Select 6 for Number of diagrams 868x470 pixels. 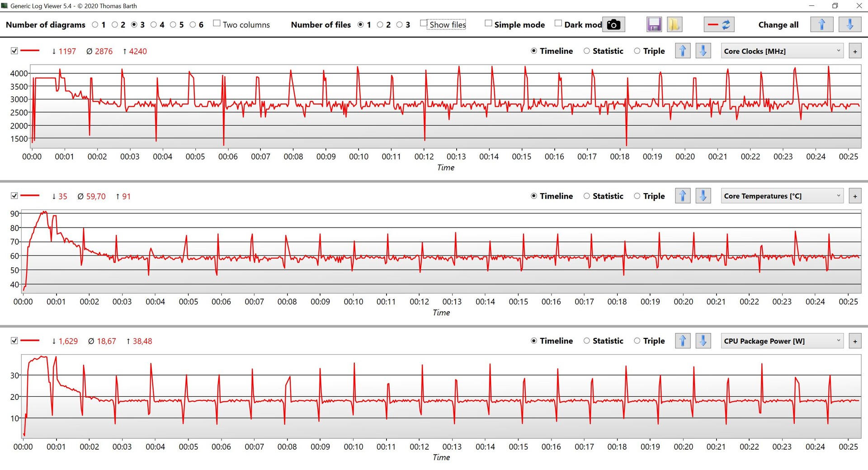193,24
